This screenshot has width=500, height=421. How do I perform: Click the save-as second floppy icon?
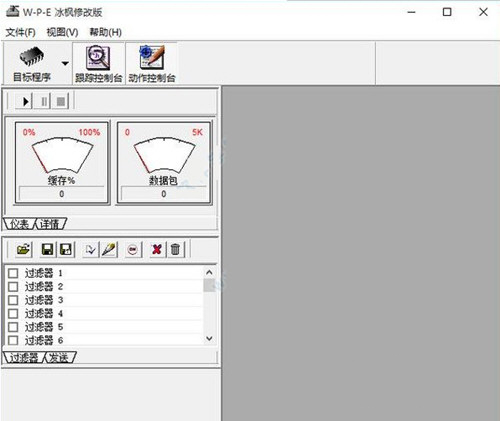click(x=66, y=249)
